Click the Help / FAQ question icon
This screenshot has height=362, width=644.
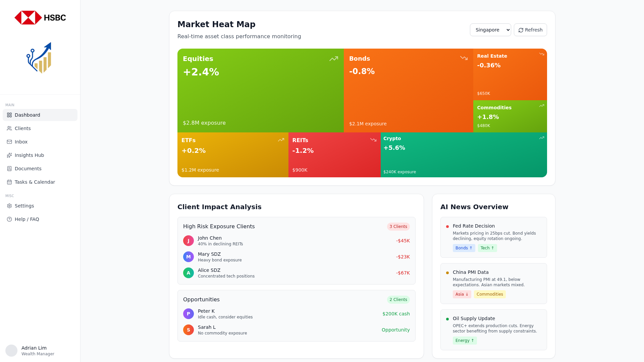[x=9, y=219]
